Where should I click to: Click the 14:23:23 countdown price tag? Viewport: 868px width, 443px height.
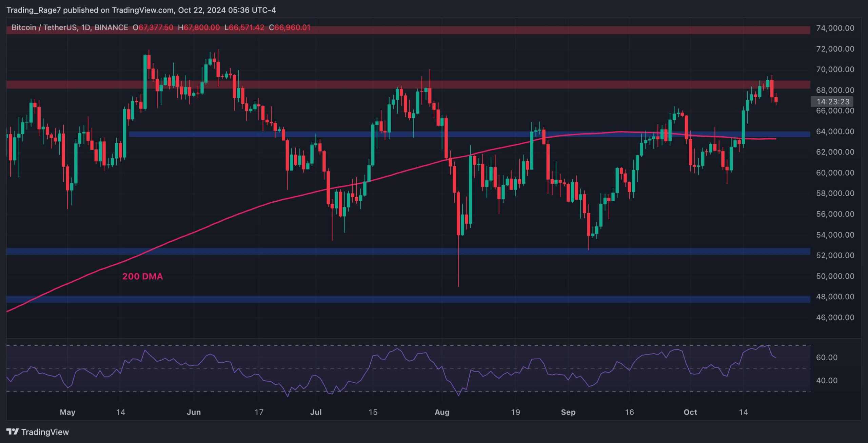833,101
